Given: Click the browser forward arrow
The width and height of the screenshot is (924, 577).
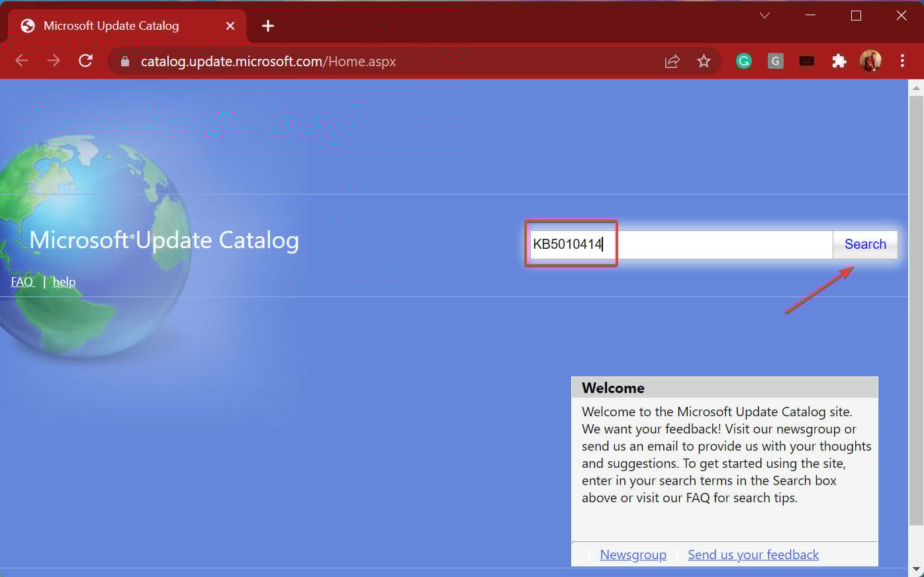Looking at the screenshot, I should click(x=54, y=61).
